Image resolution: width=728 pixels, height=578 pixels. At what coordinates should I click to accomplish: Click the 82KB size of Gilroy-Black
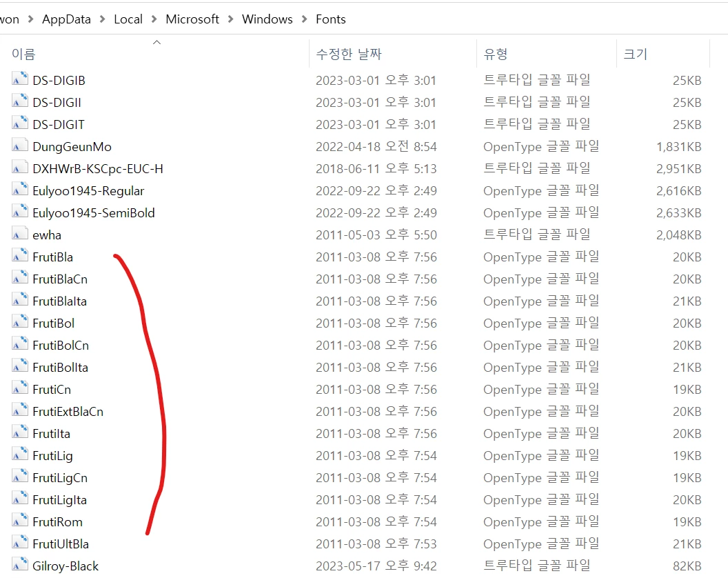point(687,566)
